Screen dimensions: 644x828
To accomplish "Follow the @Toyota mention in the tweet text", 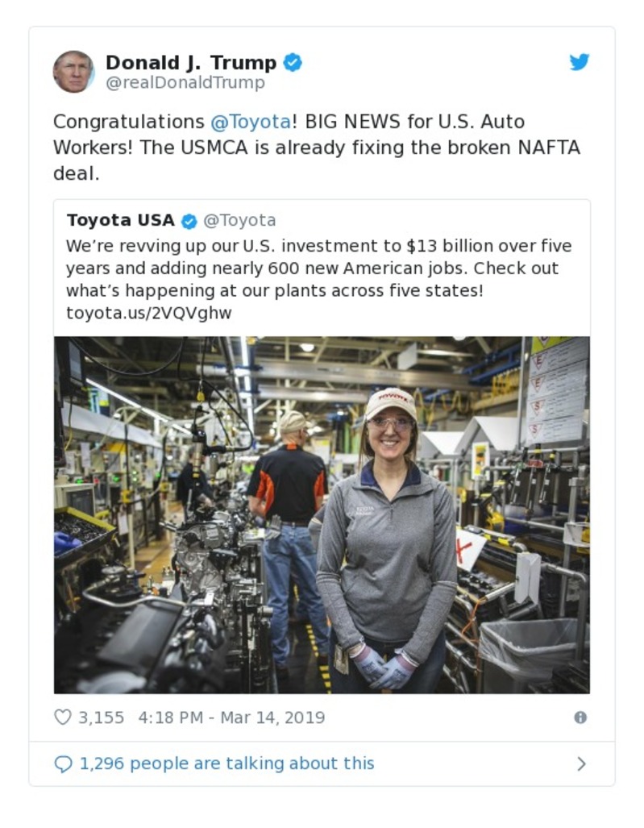I will coord(250,122).
